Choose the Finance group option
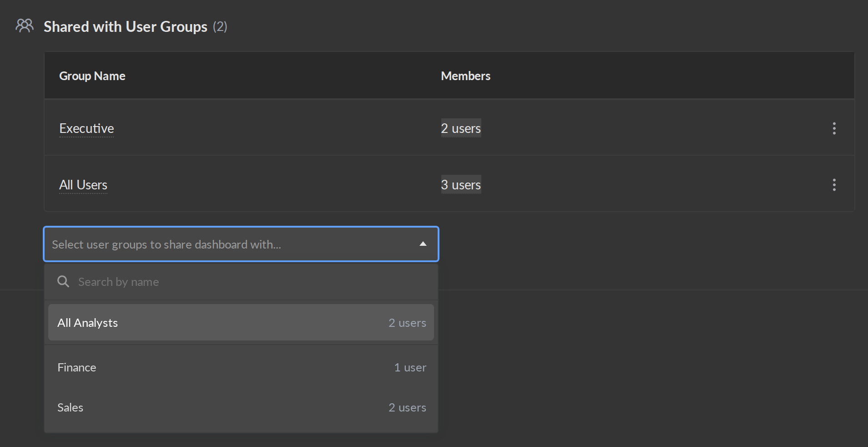This screenshot has height=447, width=868. tap(241, 367)
